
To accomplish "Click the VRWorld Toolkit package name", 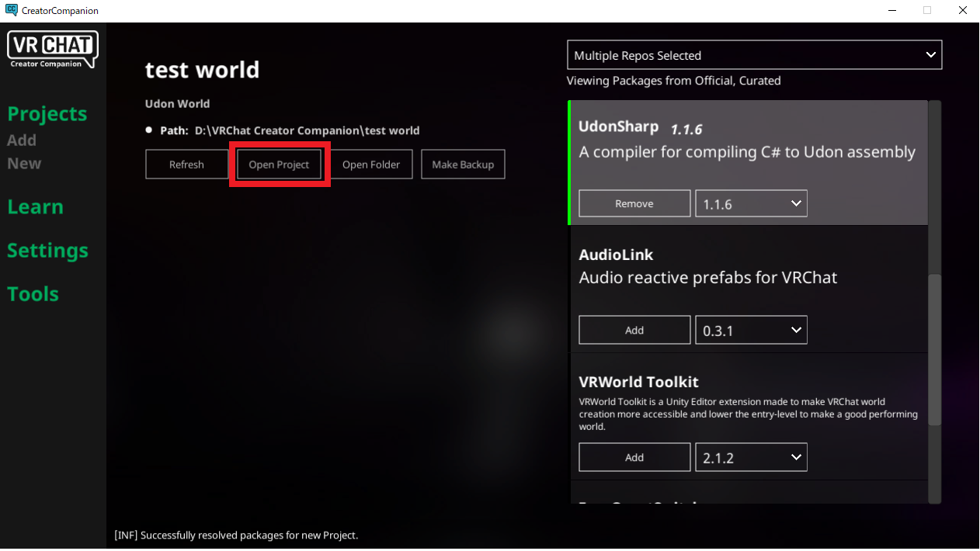I will coord(639,382).
